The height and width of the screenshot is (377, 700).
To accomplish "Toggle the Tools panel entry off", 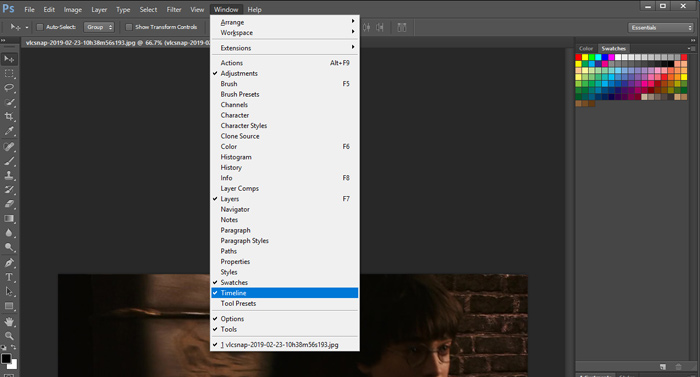I will (x=284, y=329).
